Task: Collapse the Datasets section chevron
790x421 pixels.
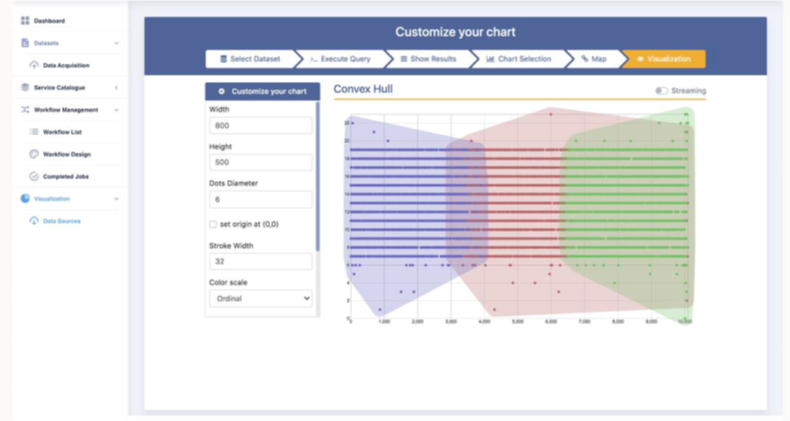Action: pos(116,43)
